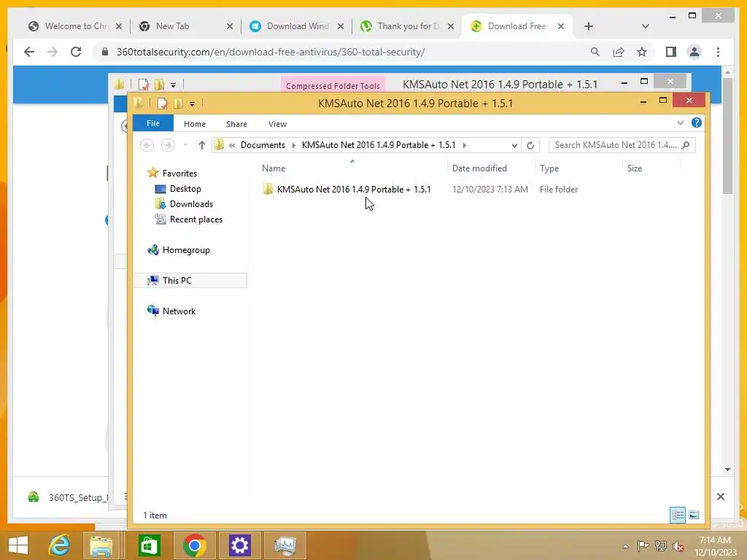Viewport: 747px width, 560px height.
Task: Open Explorer Help question mark icon
Action: (696, 122)
